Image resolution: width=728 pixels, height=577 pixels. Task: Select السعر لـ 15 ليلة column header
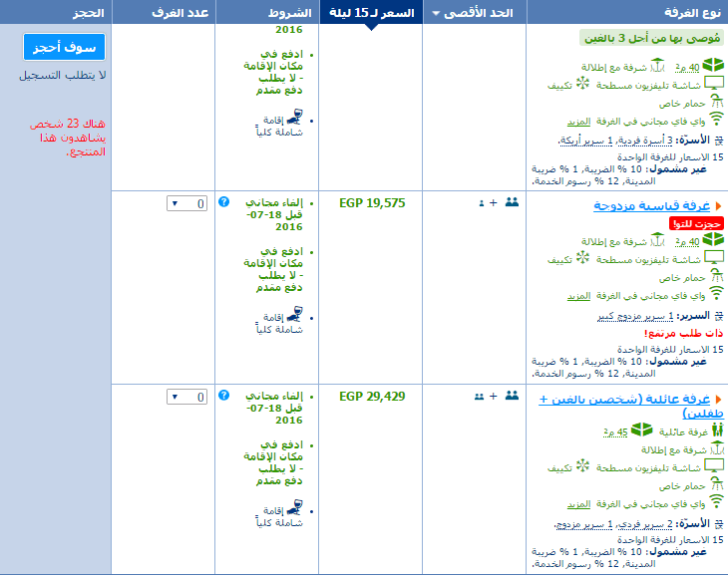(x=371, y=13)
